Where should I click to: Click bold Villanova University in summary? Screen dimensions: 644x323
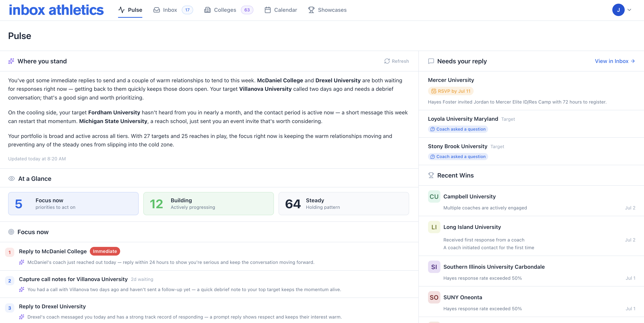coord(265,89)
